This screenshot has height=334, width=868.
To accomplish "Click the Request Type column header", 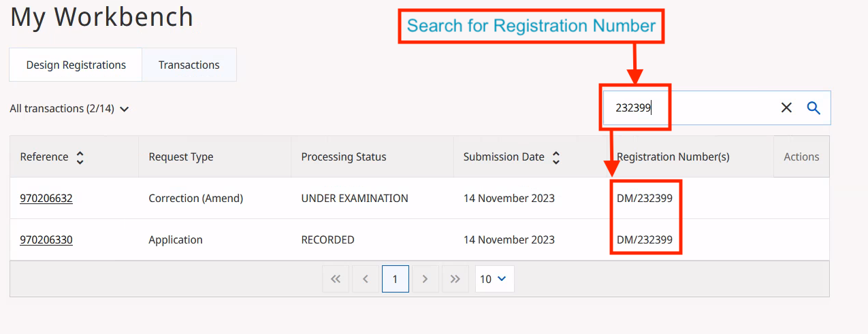I will click(180, 157).
